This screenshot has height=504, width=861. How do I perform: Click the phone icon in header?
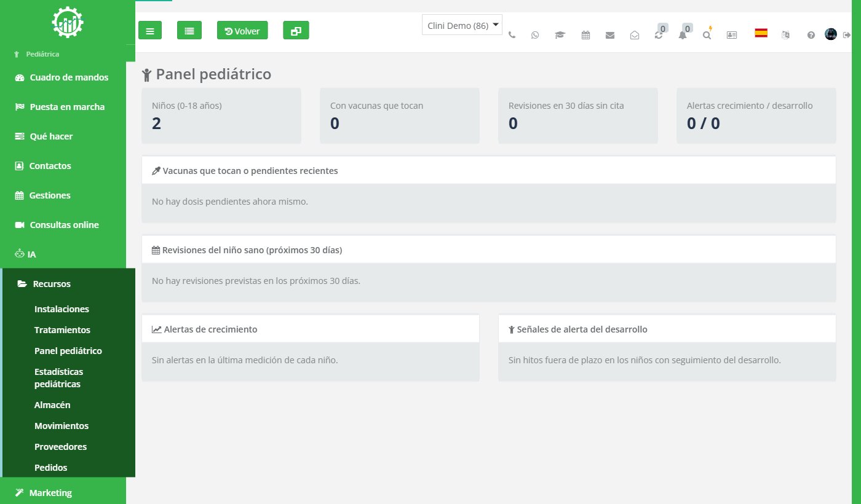point(512,35)
